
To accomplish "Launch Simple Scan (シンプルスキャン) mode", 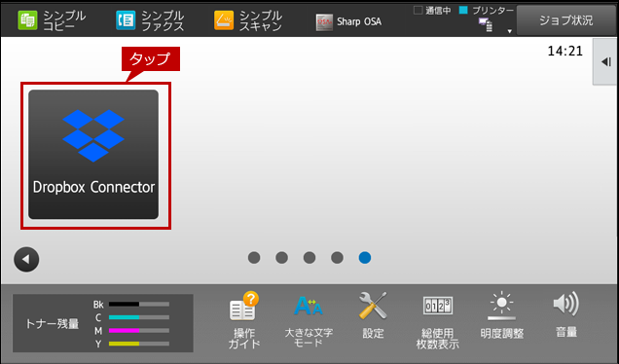I will [248, 20].
